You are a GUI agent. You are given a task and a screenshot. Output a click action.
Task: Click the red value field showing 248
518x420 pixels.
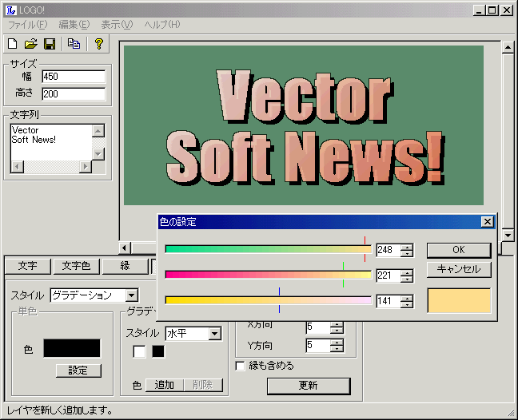pyautogui.click(x=388, y=250)
